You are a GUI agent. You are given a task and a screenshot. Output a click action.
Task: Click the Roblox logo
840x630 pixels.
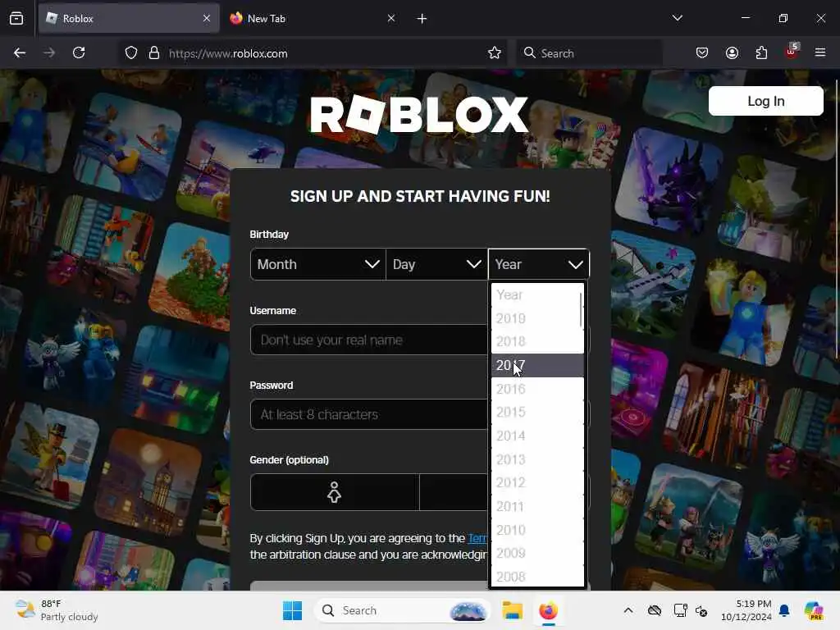click(419, 115)
